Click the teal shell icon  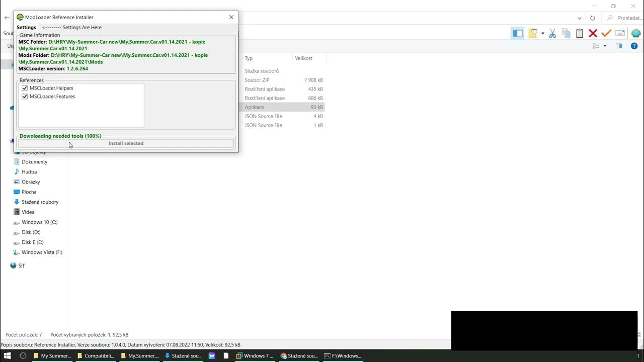point(635,33)
